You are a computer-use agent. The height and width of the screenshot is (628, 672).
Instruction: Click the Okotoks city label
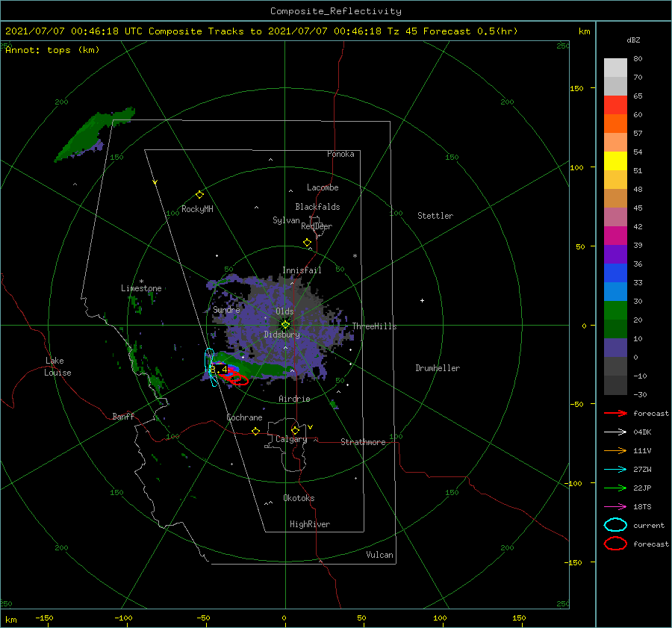[299, 498]
